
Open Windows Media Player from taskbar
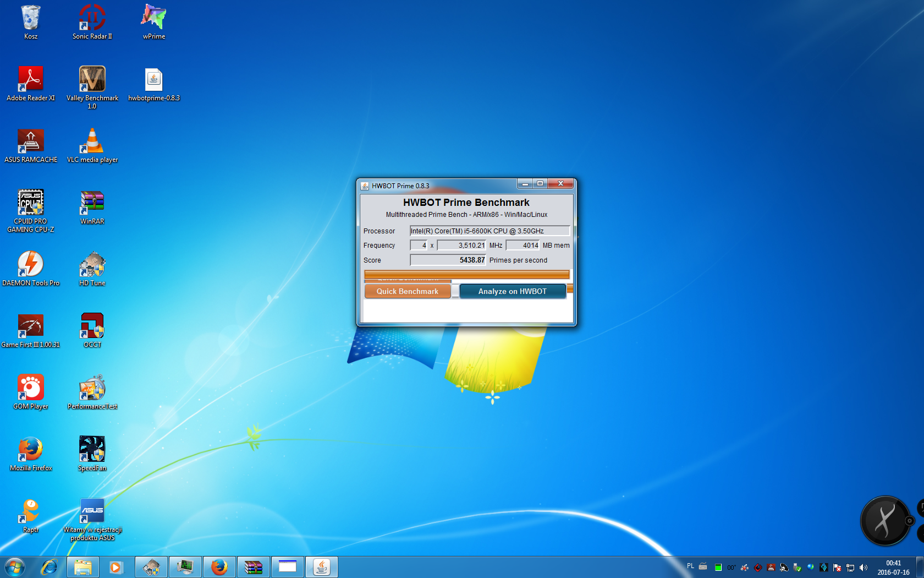click(116, 567)
